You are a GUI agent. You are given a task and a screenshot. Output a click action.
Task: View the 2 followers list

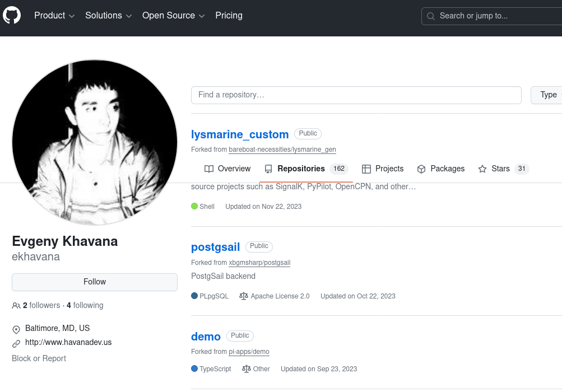(41, 305)
